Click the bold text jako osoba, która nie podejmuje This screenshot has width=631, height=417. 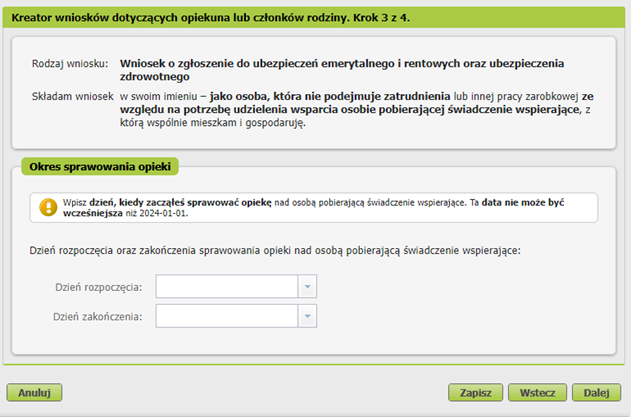tap(330, 97)
